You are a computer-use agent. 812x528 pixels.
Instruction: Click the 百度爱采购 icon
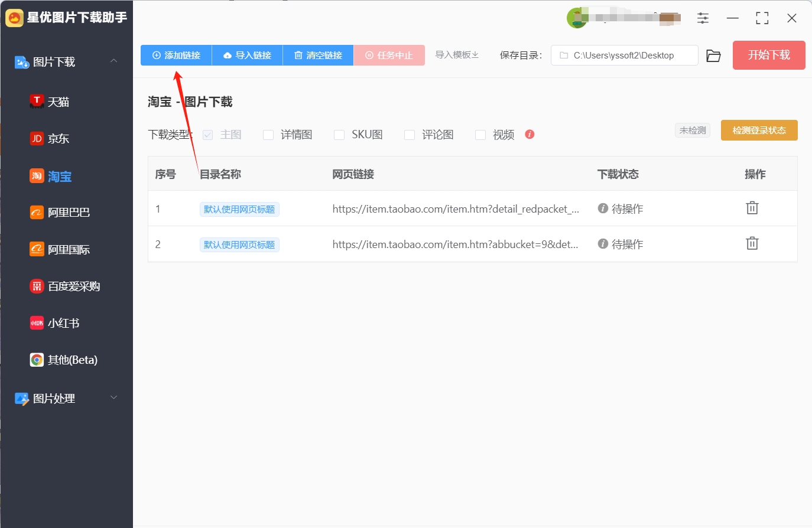tap(37, 286)
